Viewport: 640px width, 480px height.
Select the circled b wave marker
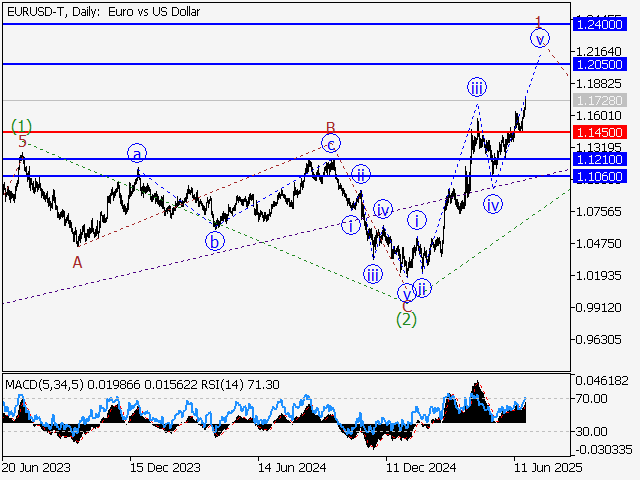click(x=214, y=240)
